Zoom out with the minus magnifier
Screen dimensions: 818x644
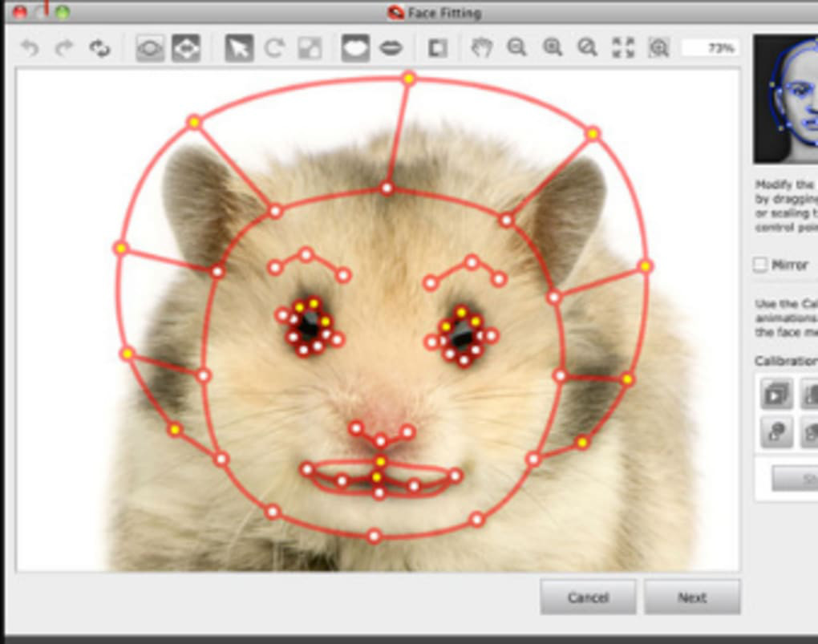[517, 48]
